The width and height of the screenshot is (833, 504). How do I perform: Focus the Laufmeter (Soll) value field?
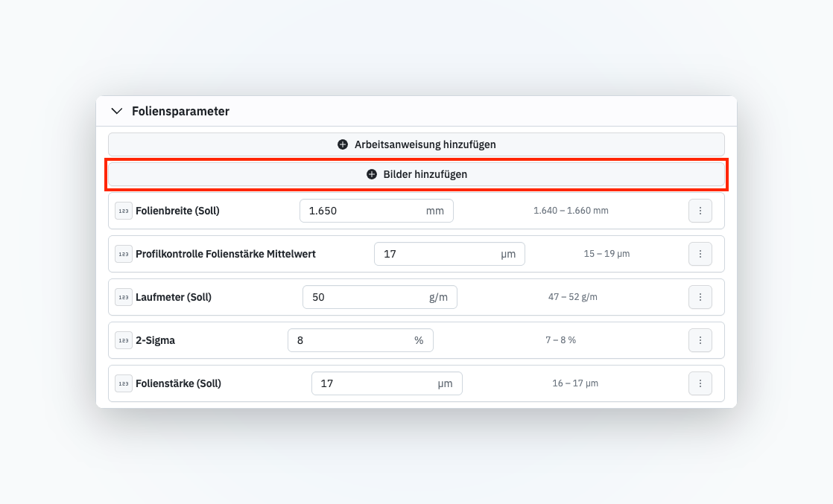380,297
